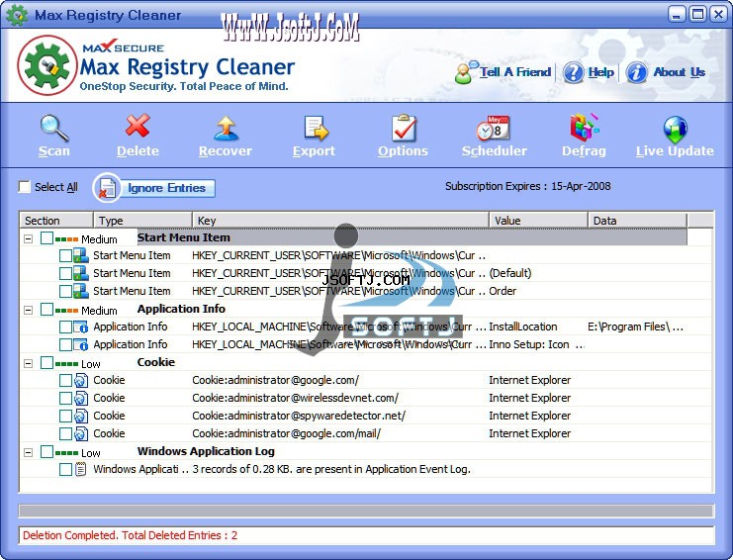Check the Windows Application Log group checkbox
Image resolution: width=733 pixels, height=560 pixels.
click(x=46, y=451)
